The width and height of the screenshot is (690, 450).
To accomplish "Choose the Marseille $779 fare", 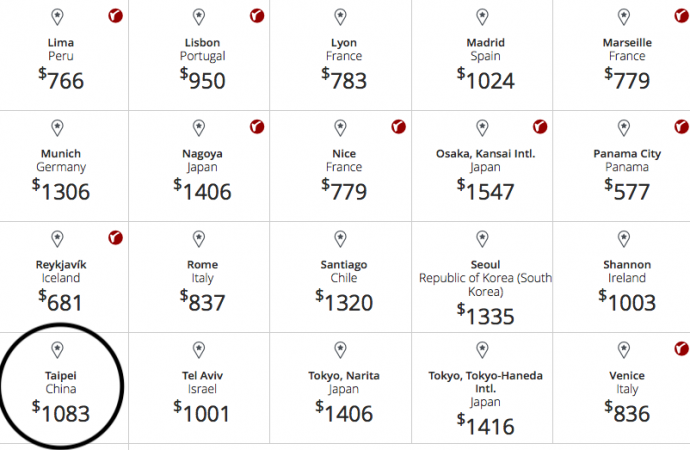I will 627,80.
